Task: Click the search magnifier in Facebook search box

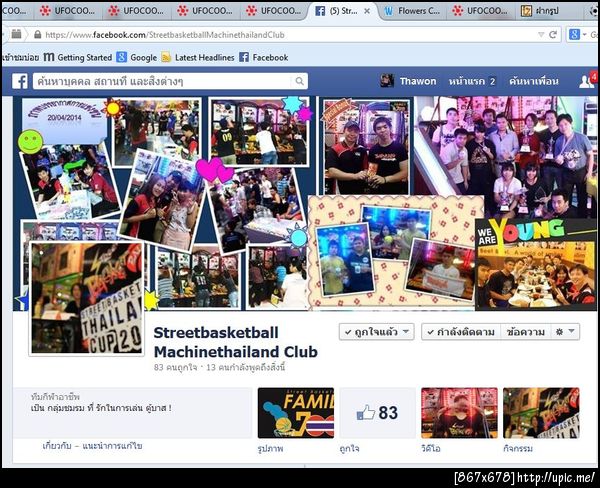Action: 299,81
